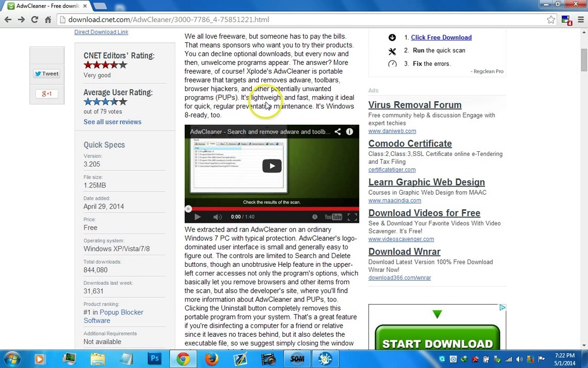The height and width of the screenshot is (368, 588).
Task: Open the Popup Blocker Software category link
Action: pyautogui.click(x=113, y=316)
